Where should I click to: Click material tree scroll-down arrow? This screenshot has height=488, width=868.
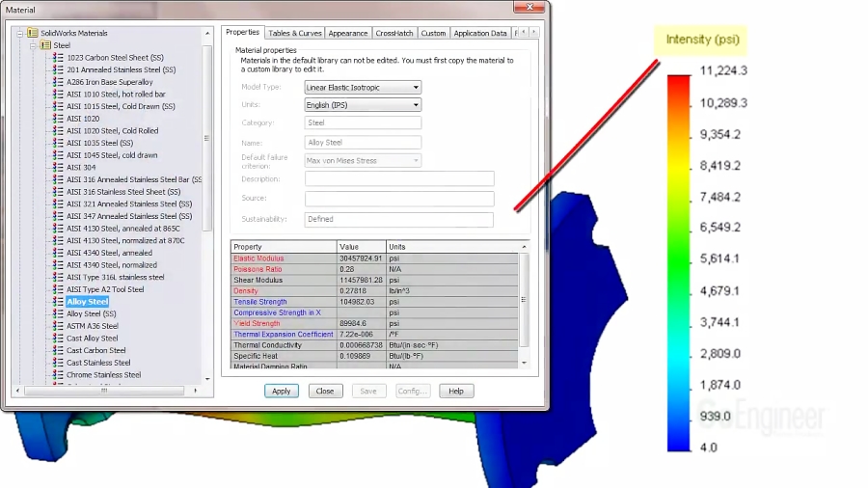[x=207, y=379]
